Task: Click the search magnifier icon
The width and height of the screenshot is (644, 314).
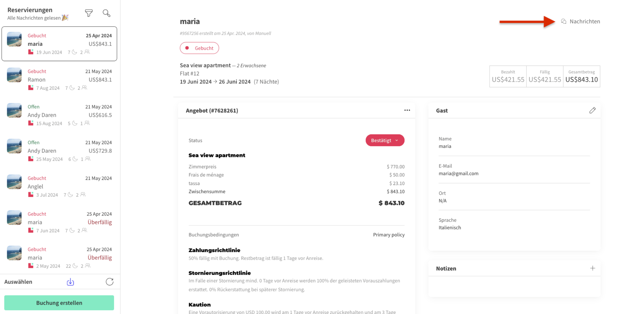Action: (x=106, y=13)
